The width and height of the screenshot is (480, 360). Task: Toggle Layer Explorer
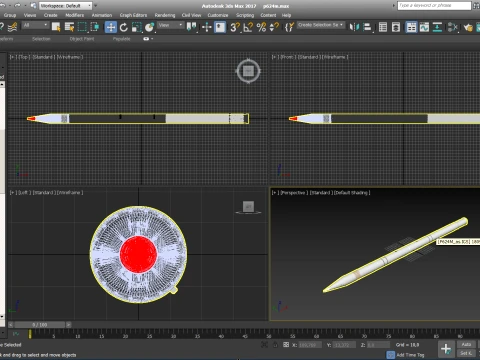pyautogui.click(x=396, y=27)
